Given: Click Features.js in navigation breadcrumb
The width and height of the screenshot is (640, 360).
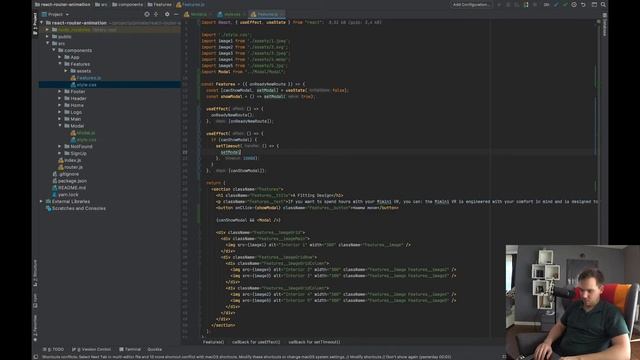Looking at the screenshot, I should click(x=190, y=4).
